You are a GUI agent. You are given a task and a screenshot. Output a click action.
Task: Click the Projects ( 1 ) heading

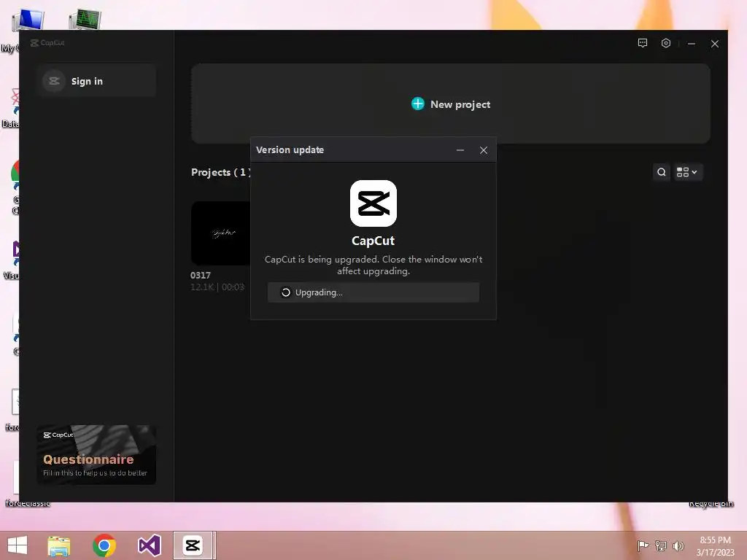pyautogui.click(x=221, y=172)
